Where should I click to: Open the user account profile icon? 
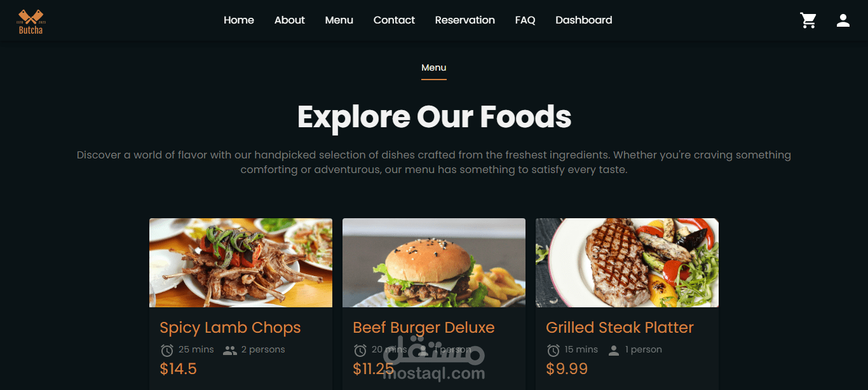click(843, 20)
